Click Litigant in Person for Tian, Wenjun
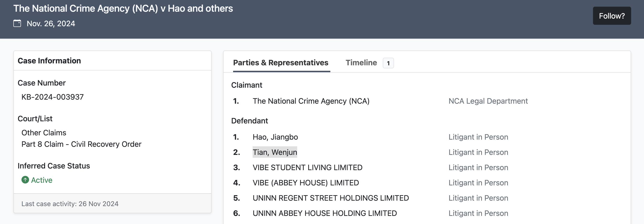This screenshot has height=224, width=644. click(478, 152)
